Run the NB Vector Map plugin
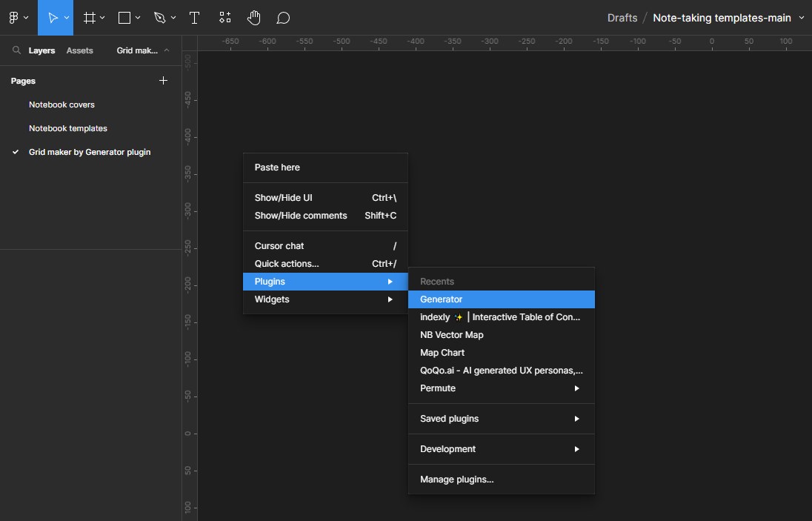Image resolution: width=812 pixels, height=521 pixels. pos(502,335)
